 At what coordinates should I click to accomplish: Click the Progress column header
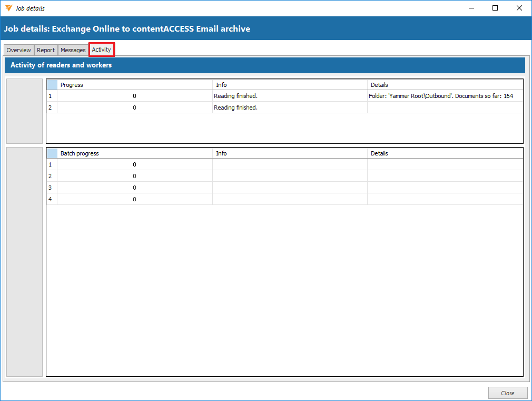pyautogui.click(x=134, y=85)
